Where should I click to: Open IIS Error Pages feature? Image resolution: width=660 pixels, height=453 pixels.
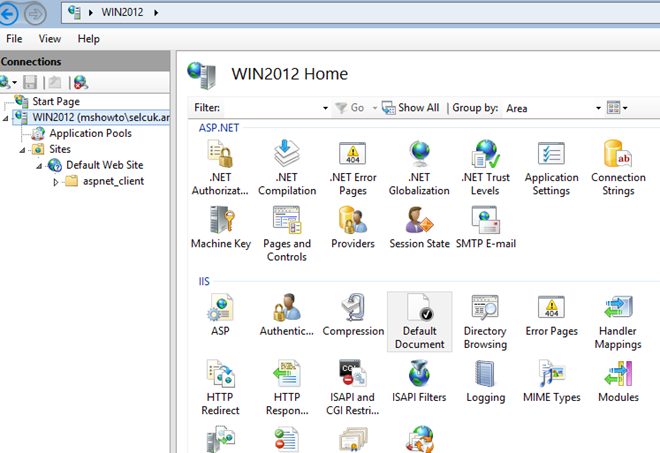[551, 315]
